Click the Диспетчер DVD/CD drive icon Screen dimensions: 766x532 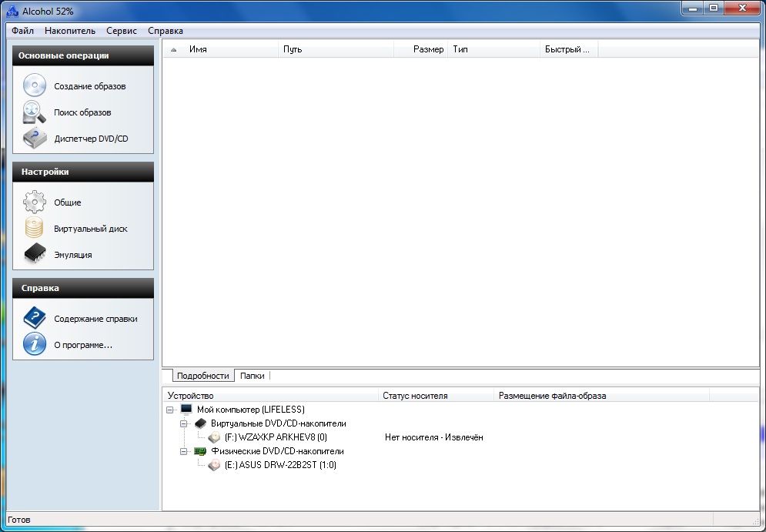[x=35, y=139]
